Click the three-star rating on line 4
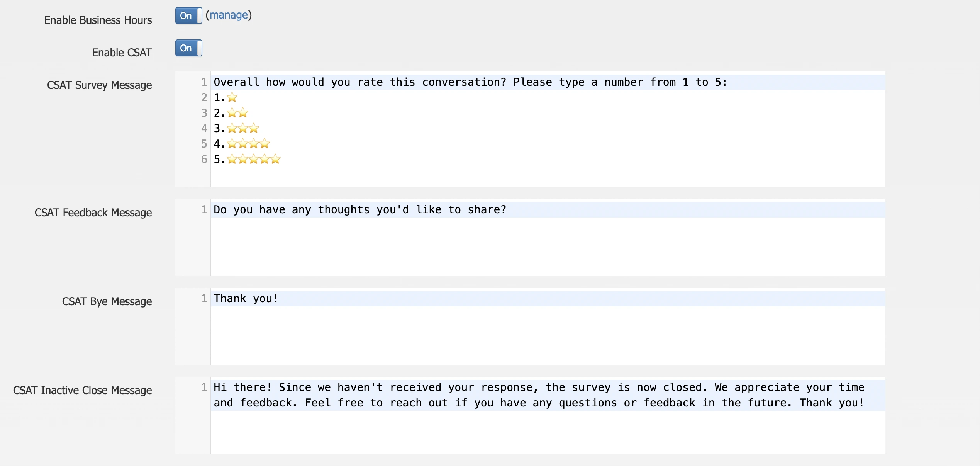This screenshot has height=466, width=980. [x=243, y=128]
